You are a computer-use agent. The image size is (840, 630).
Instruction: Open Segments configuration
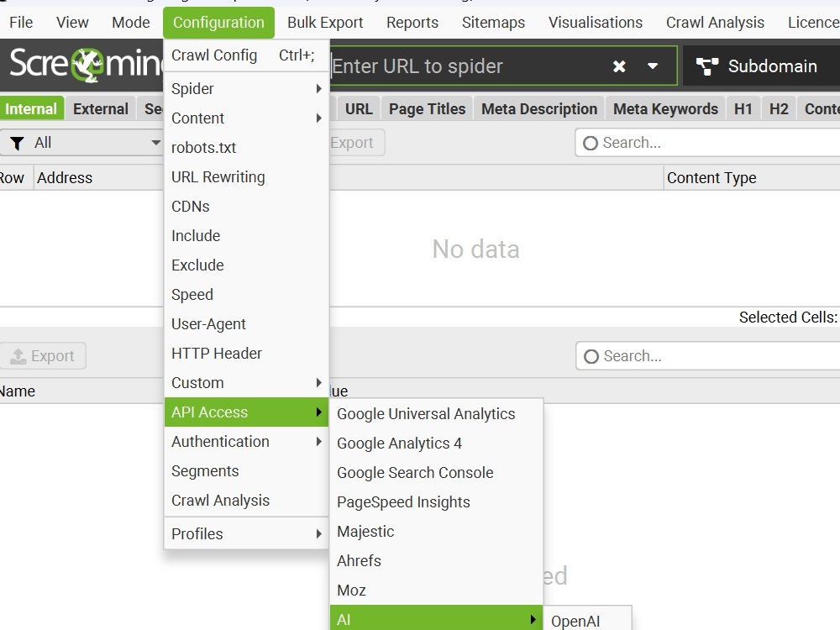click(246, 471)
